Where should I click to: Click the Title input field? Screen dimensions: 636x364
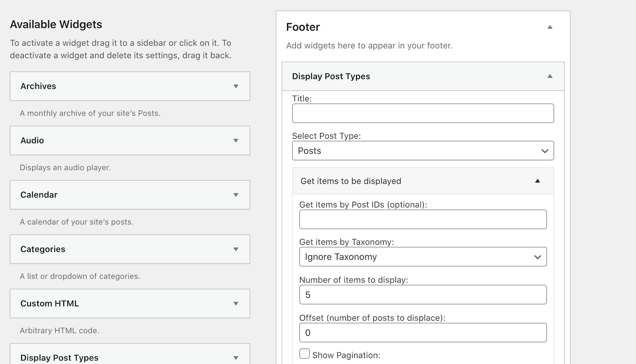tap(423, 113)
